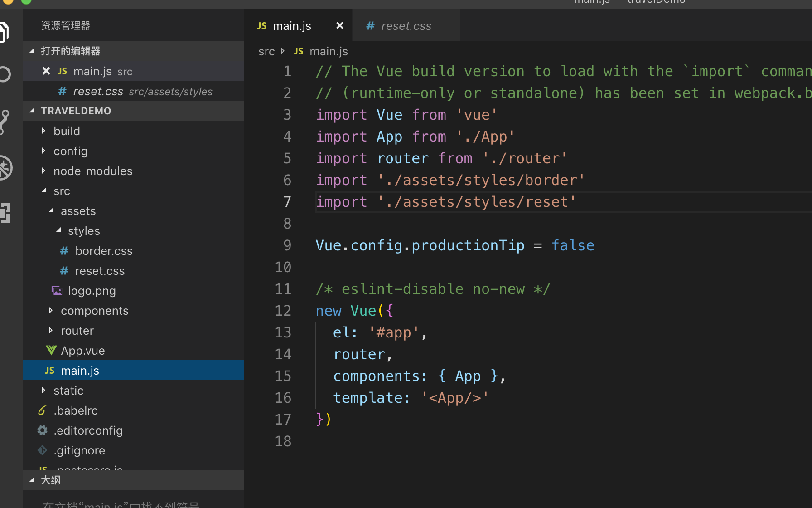The width and height of the screenshot is (812, 508).
Task: Click the image icon beside logo.png
Action: [57, 291]
